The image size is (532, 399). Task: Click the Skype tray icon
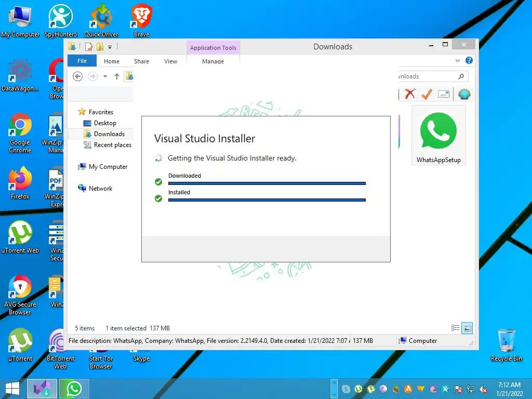coord(345,389)
